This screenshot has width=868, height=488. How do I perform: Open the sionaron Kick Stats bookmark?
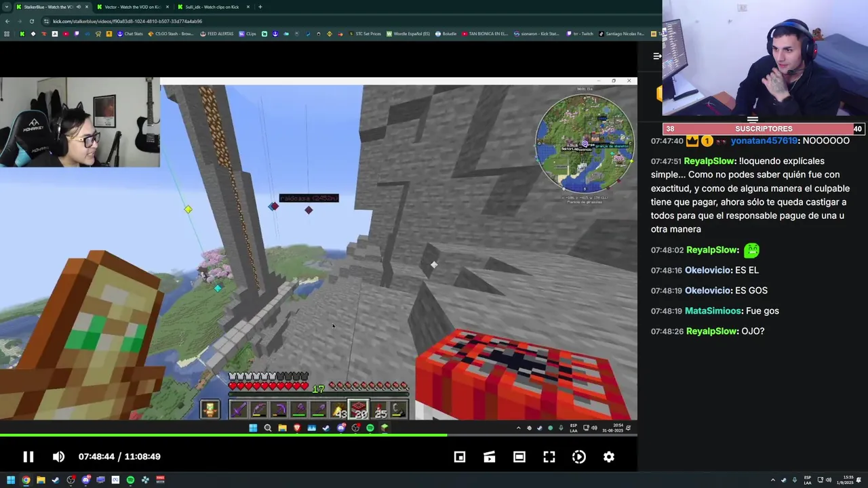pos(536,34)
